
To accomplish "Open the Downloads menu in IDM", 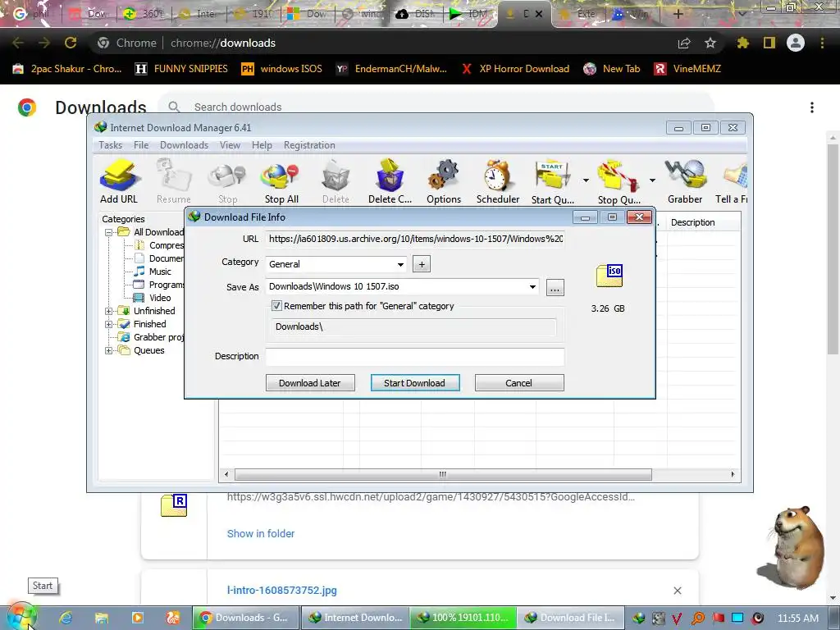I will (184, 145).
